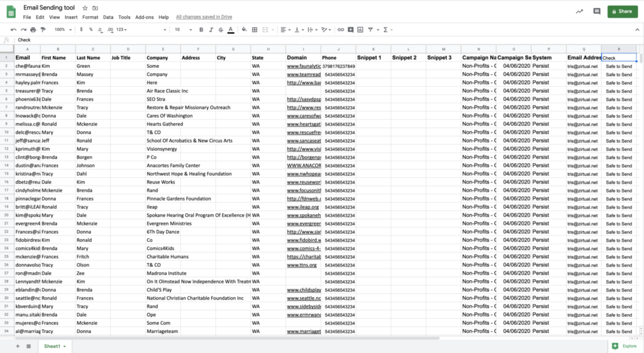Open the all sheets list icon
The height and width of the screenshot is (353, 644).
click(29, 347)
